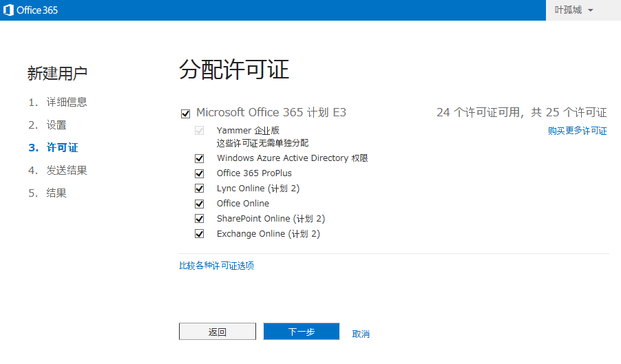Uncheck Windows Azure Active Directory 权限
The width and height of the screenshot is (621, 364).
pyautogui.click(x=200, y=158)
